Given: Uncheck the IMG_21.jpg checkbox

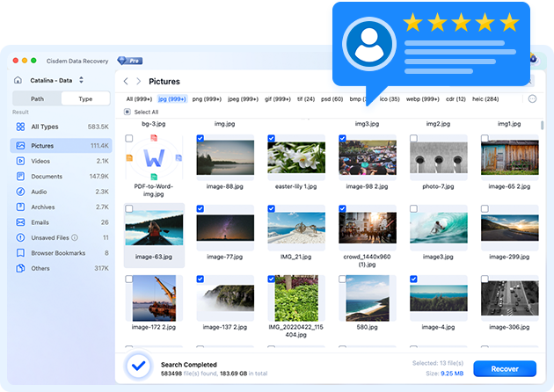Looking at the screenshot, I should (272, 208).
